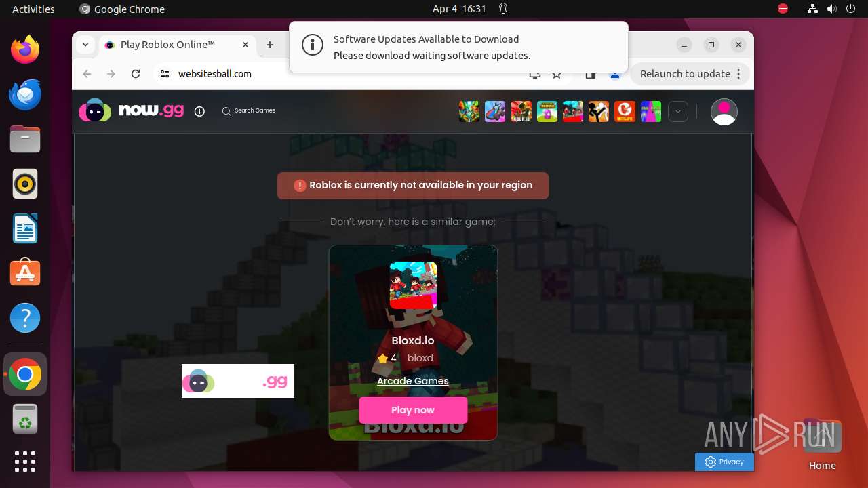Open the tab search dropdown
Screen dimensions: 868x488
coord(85,45)
